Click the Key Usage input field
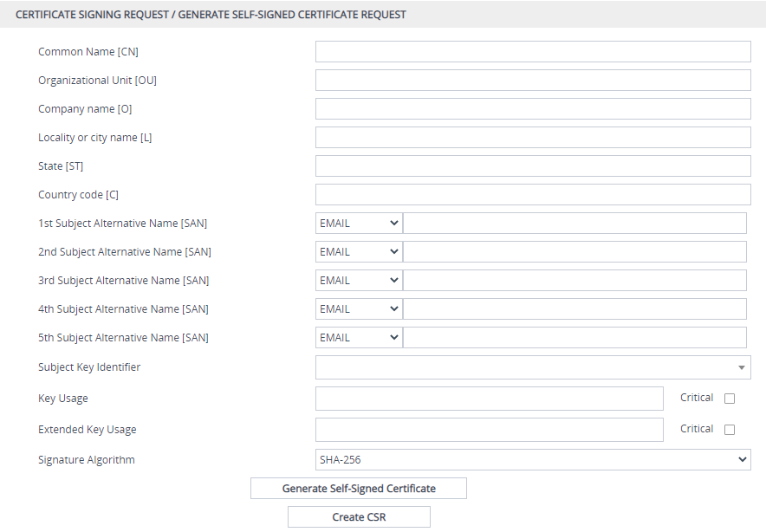Image resolution: width=766 pixels, height=532 pixels. pyautogui.click(x=489, y=399)
